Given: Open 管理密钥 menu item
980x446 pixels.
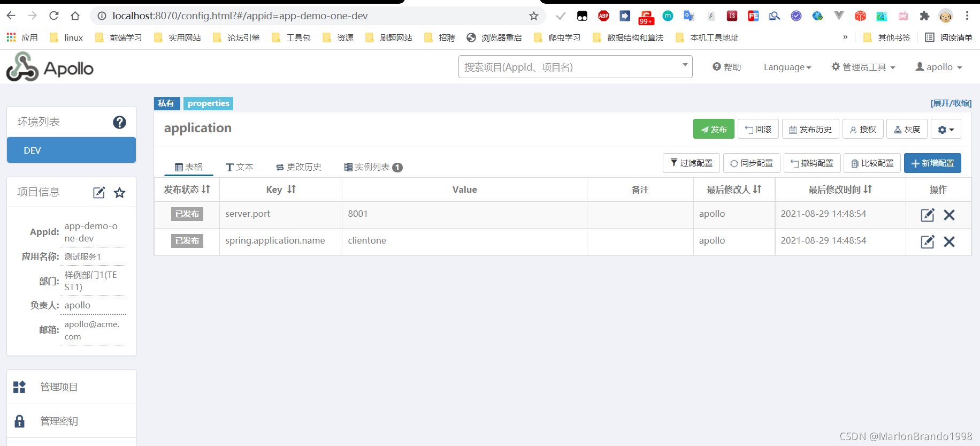Looking at the screenshot, I should pos(72,421).
